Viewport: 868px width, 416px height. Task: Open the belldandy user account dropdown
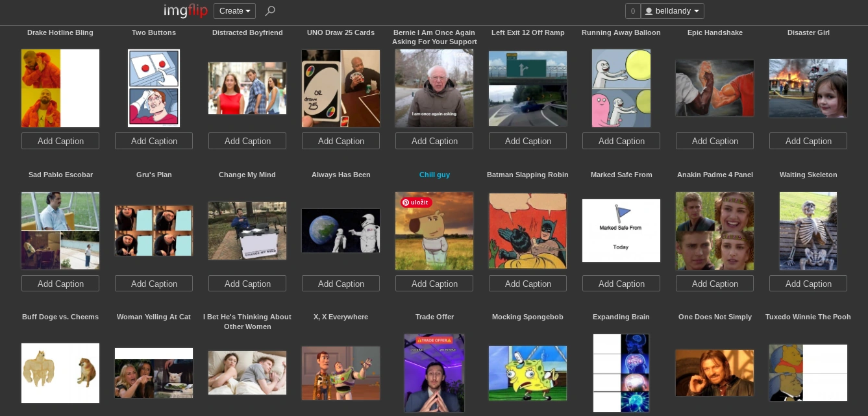click(x=672, y=11)
